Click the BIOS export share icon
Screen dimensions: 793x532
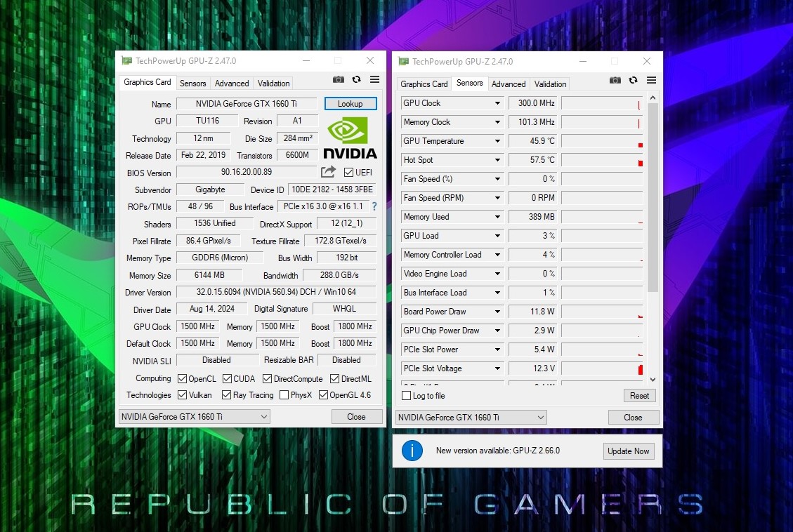click(x=328, y=172)
